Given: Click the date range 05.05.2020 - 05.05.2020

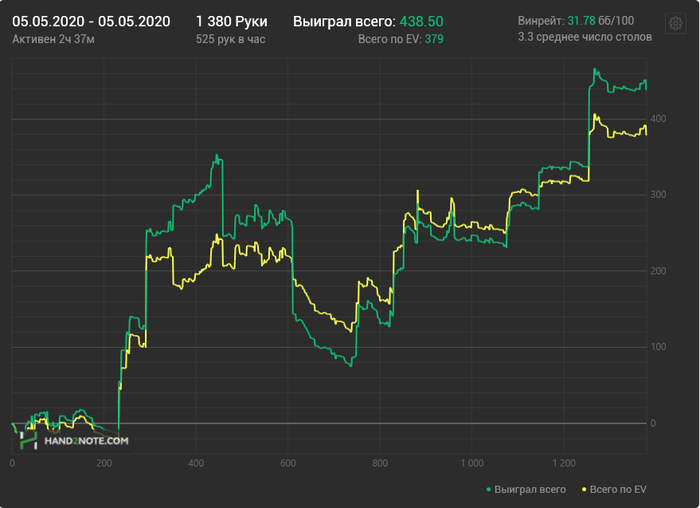Looking at the screenshot, I should [91, 21].
